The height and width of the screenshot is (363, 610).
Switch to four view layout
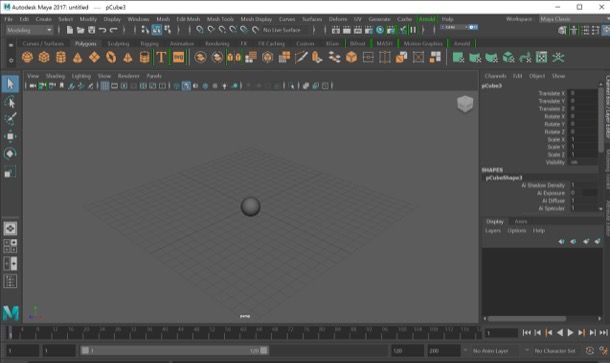point(10,246)
